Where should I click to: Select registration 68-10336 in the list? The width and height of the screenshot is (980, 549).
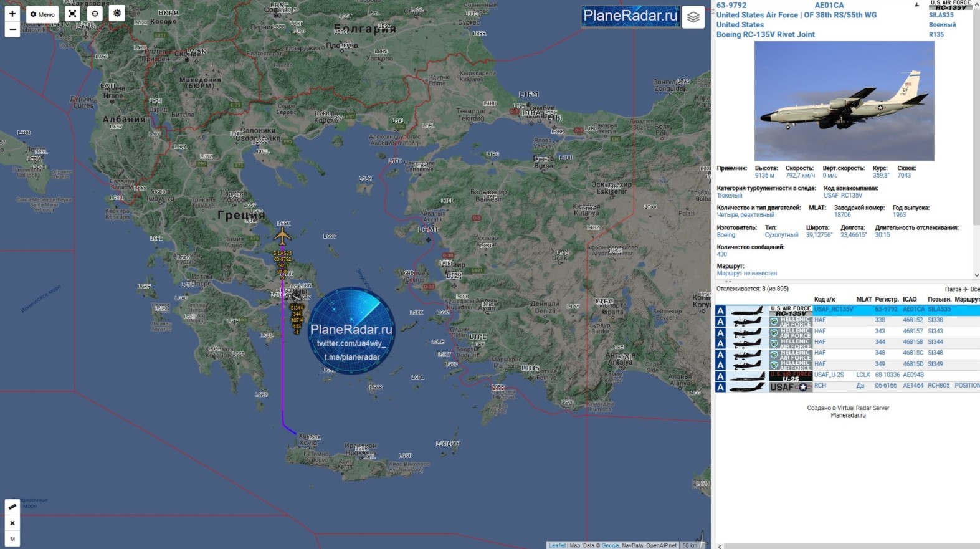pos(886,375)
